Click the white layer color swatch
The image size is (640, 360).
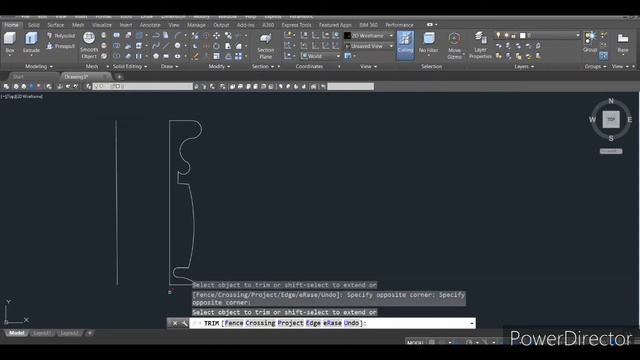point(522,36)
